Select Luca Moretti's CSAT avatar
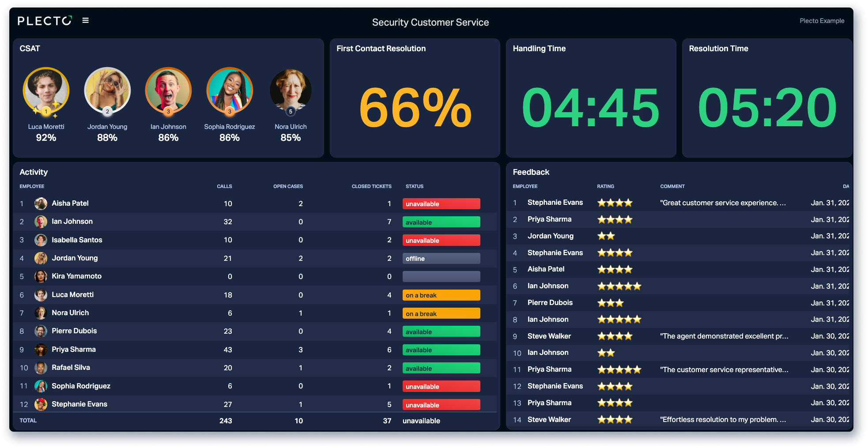The image size is (868, 448). tap(46, 90)
